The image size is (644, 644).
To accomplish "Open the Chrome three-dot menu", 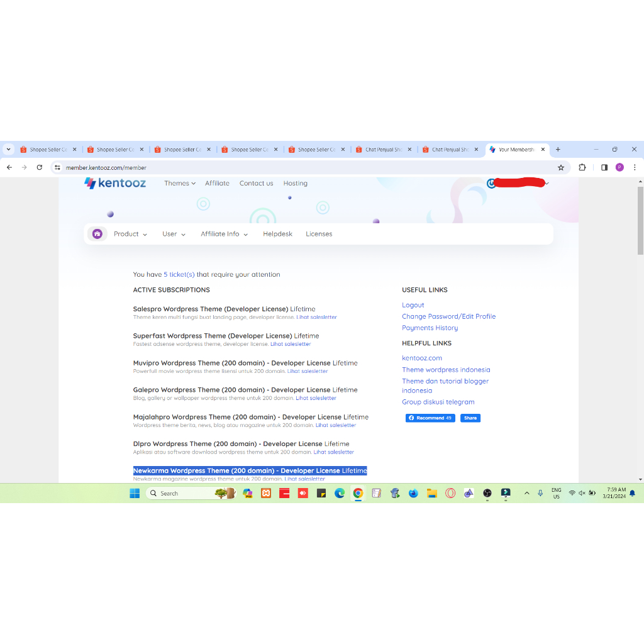I will coord(635,167).
